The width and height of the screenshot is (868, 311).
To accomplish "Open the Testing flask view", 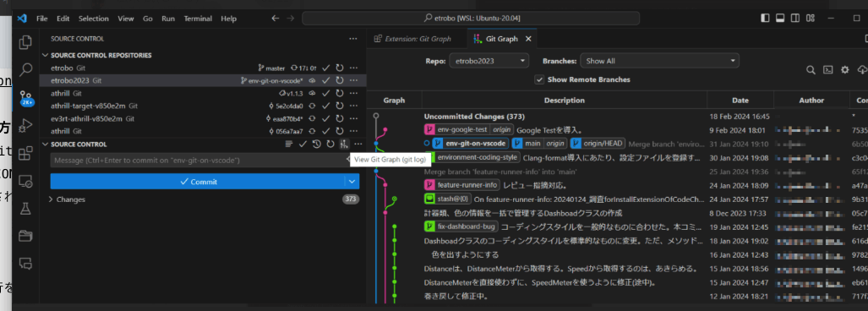I will click(x=25, y=208).
